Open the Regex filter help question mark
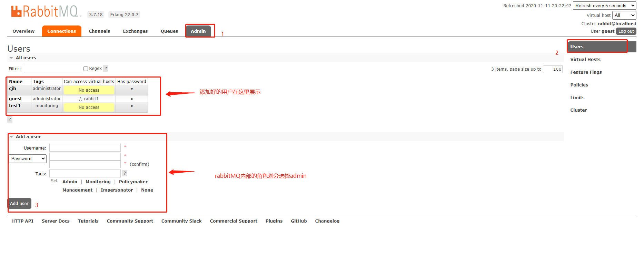This screenshot has height=277, width=644. click(106, 69)
